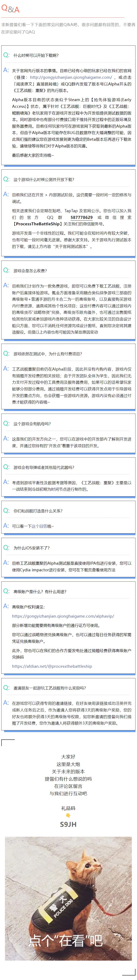
Task: Click the Q: icon beside "高级账户是什么?有什么用途?"
Action: pos(6,591)
